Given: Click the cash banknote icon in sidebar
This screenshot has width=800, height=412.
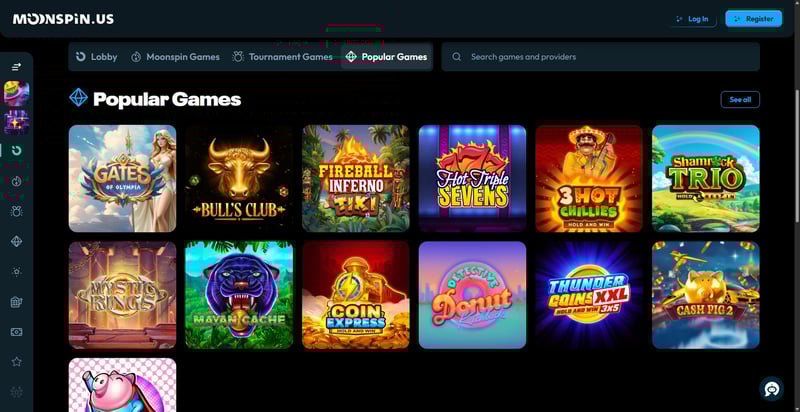Looking at the screenshot, I should [x=16, y=332].
